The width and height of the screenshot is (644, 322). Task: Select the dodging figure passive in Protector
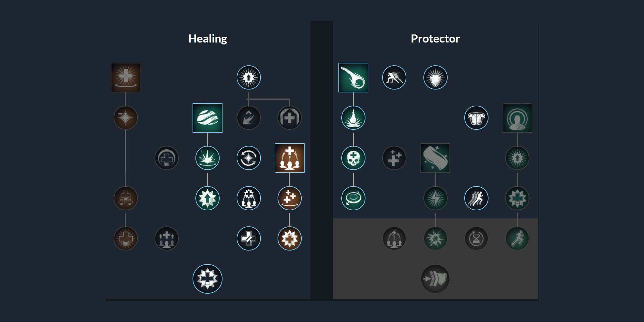coord(394,78)
